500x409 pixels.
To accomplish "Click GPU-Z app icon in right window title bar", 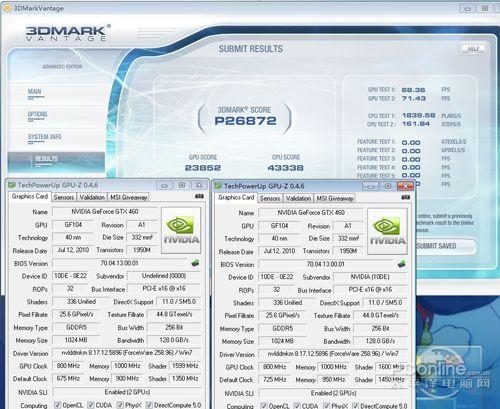I will [218, 186].
